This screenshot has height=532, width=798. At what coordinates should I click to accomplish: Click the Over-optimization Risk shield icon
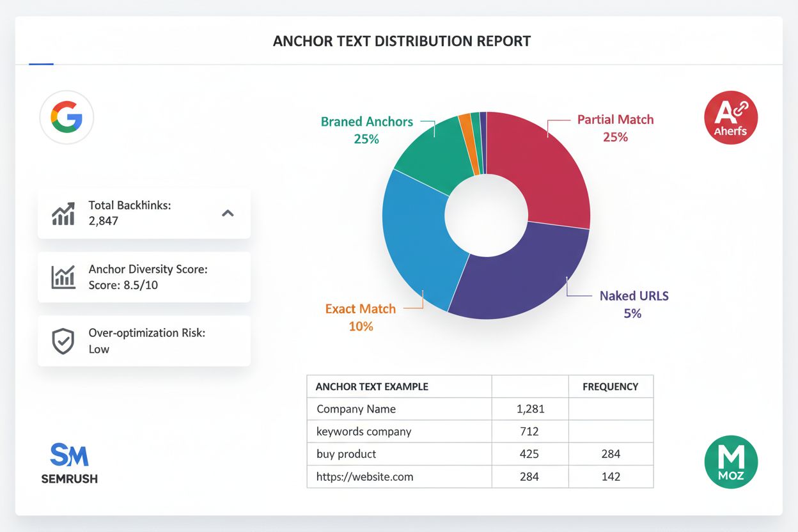pyautogui.click(x=62, y=340)
